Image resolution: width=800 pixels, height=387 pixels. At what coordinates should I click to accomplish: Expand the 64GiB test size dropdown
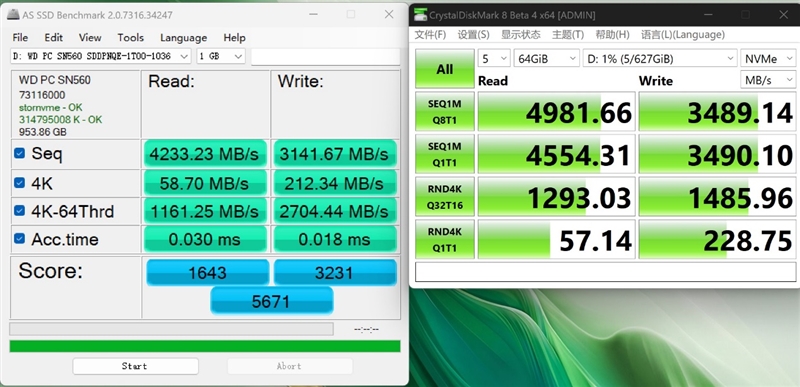point(546,59)
